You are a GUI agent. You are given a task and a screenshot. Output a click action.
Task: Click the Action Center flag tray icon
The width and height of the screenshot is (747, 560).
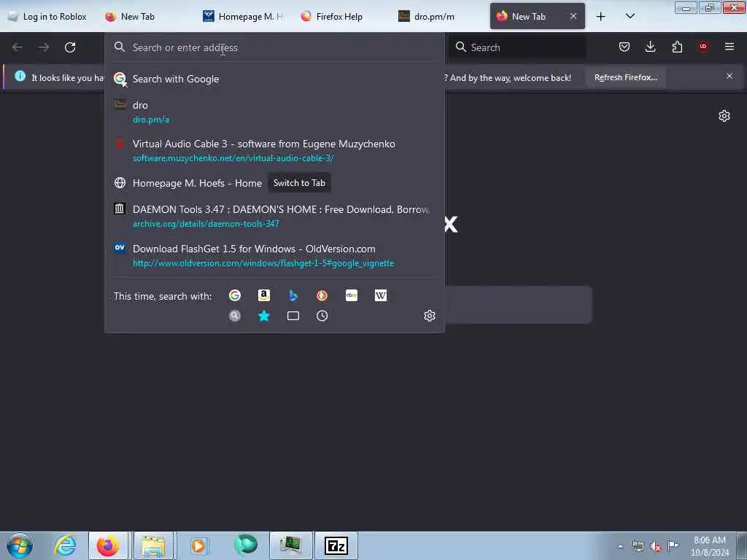tap(673, 546)
